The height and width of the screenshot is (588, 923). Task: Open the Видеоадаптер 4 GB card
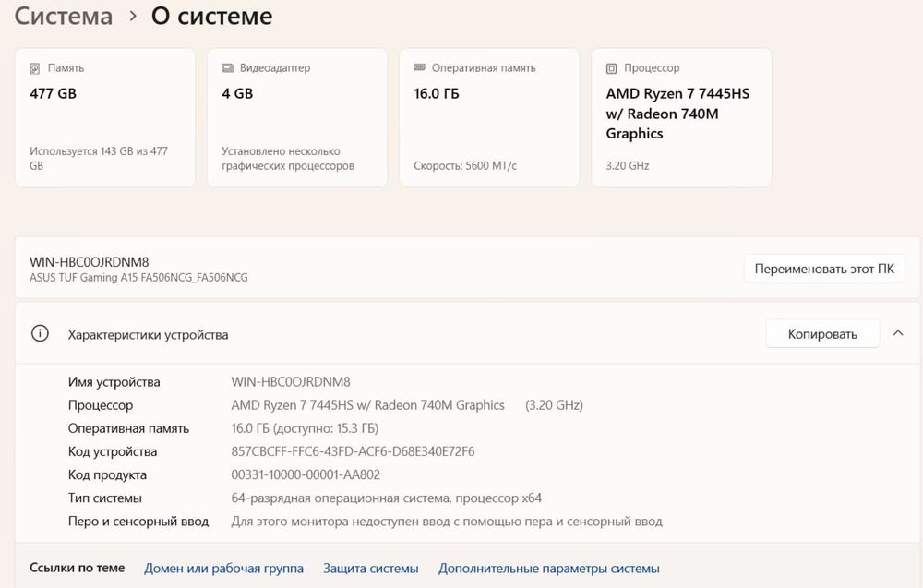pos(297,118)
